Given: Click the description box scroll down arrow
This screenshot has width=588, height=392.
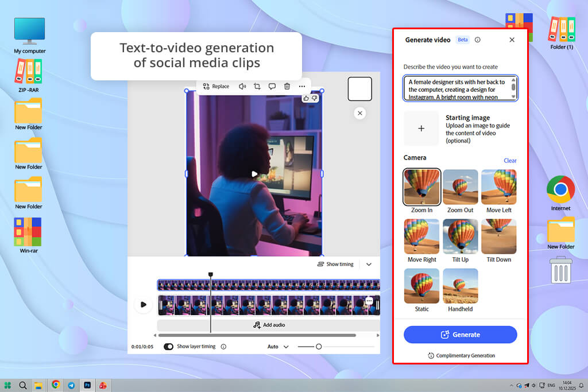Looking at the screenshot, I should coord(513,97).
